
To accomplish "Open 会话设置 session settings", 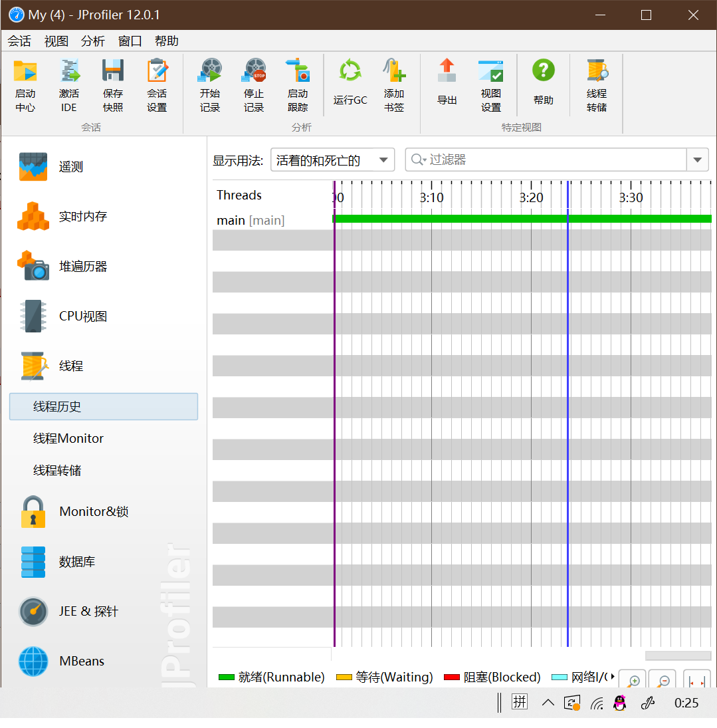I will click(157, 85).
